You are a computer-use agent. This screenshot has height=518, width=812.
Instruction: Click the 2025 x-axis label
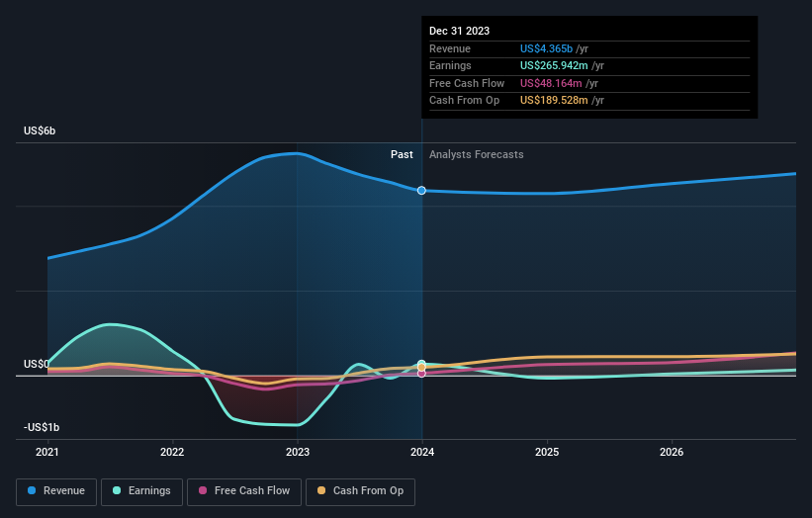tap(547, 452)
